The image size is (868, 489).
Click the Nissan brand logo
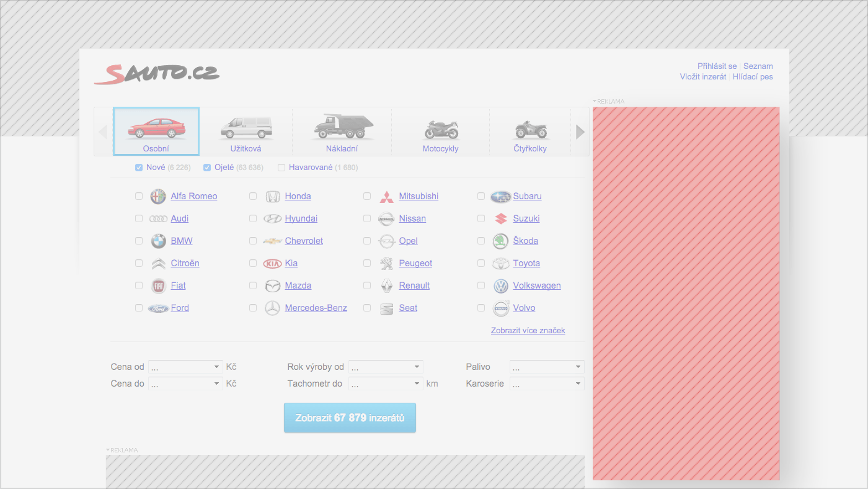coord(386,218)
